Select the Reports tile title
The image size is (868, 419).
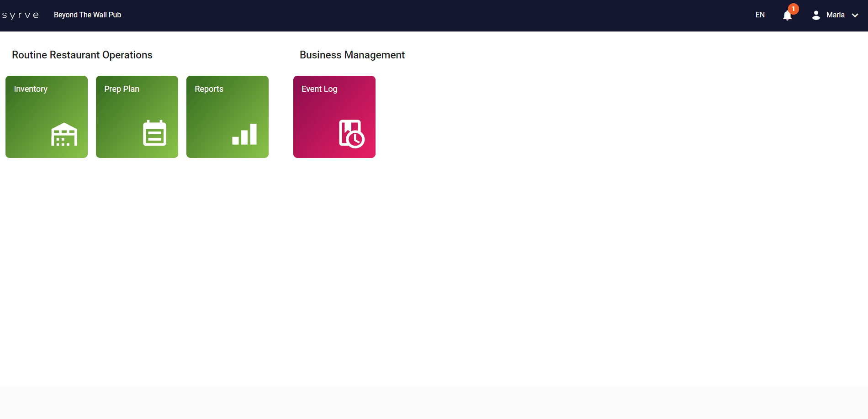209,89
